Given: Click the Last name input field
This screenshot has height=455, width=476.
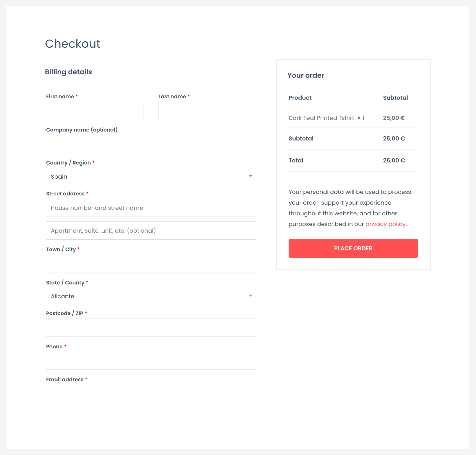Looking at the screenshot, I should click(x=207, y=111).
